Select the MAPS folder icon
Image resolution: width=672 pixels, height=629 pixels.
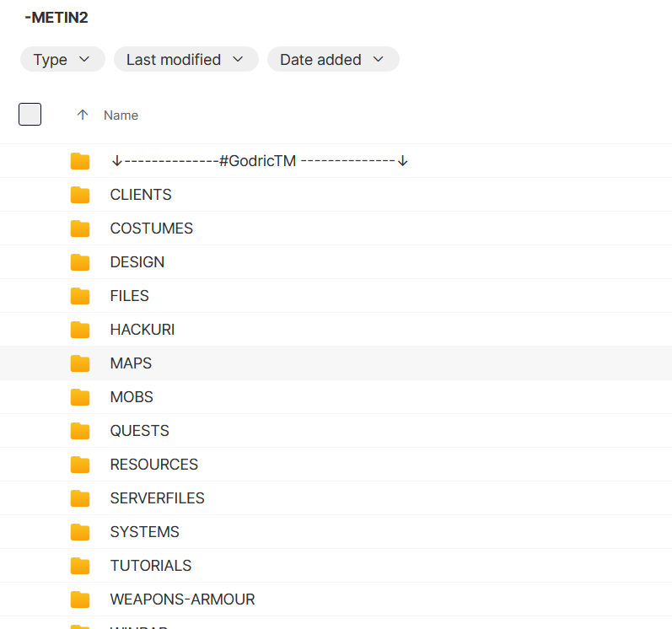pos(80,363)
